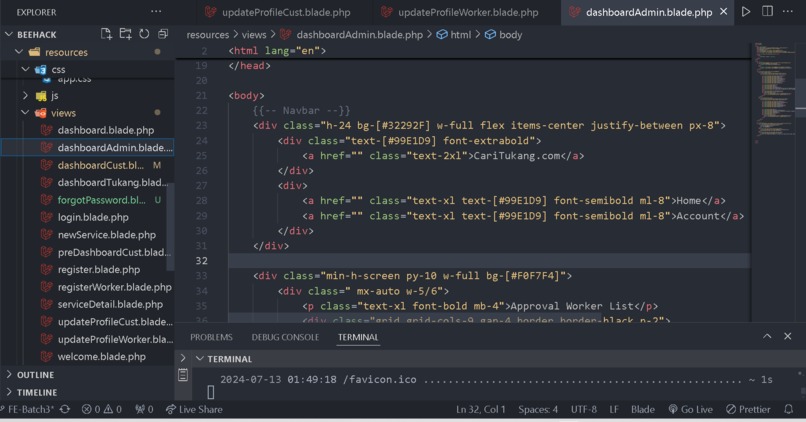This screenshot has height=422, width=806.
Task: Click the html symbol in breadcrumb
Action: (x=453, y=34)
